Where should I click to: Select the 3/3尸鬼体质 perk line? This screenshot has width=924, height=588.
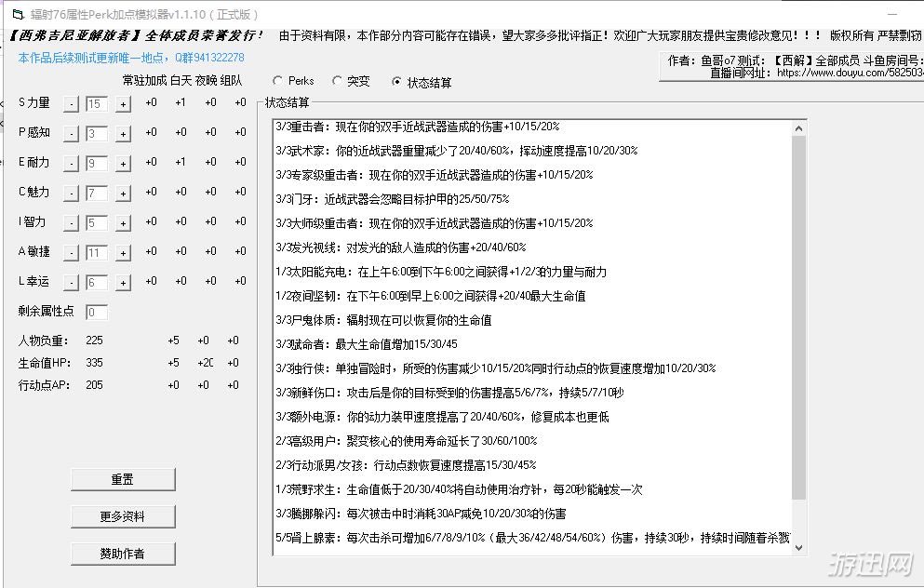click(x=383, y=320)
